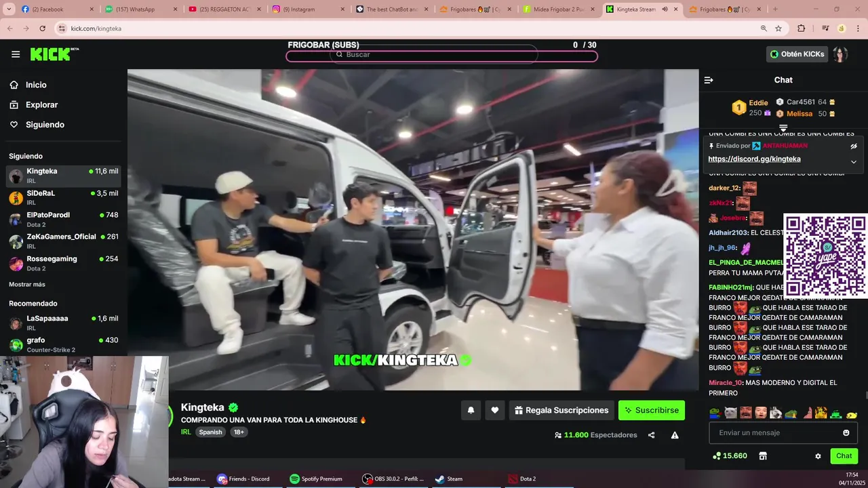Click chat username Aldhair2103
This screenshot has height=488, width=868.
click(728, 232)
